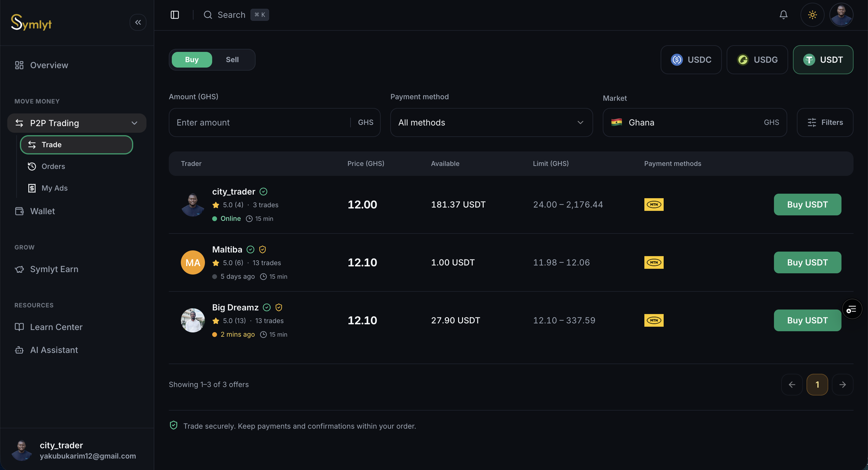Buy USDT from city_trader

click(807, 205)
